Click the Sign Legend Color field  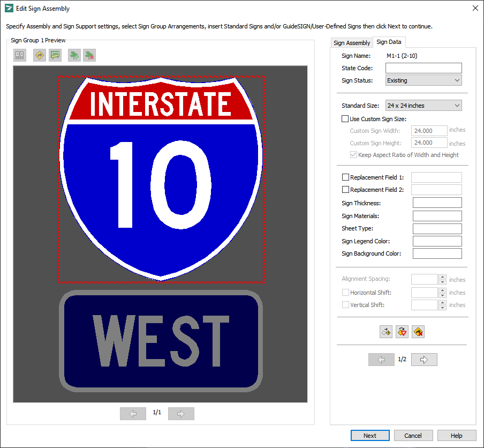pyautogui.click(x=437, y=241)
